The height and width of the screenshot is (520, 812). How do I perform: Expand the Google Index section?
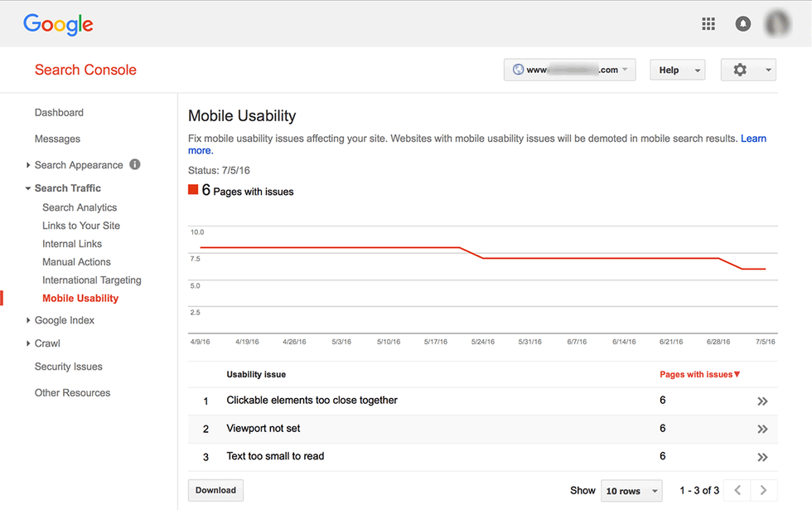tap(28, 320)
